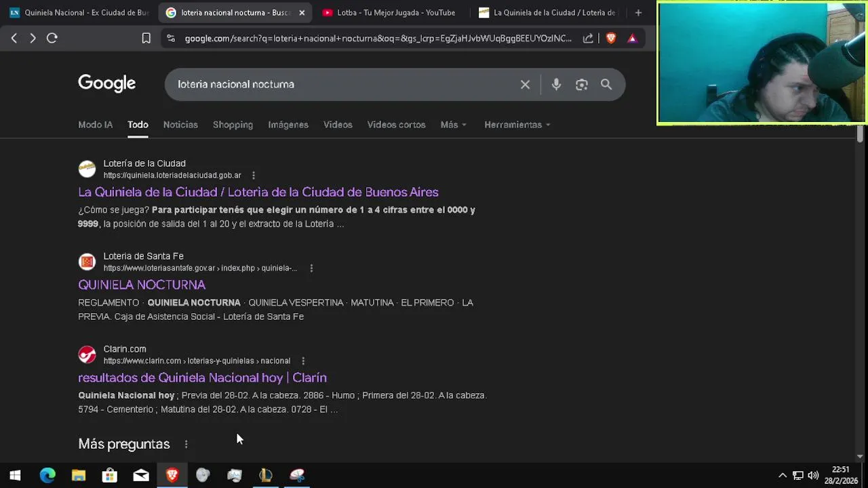Screen dimensions: 868x488
Task: Go forward to the next page
Action: pos(33,39)
